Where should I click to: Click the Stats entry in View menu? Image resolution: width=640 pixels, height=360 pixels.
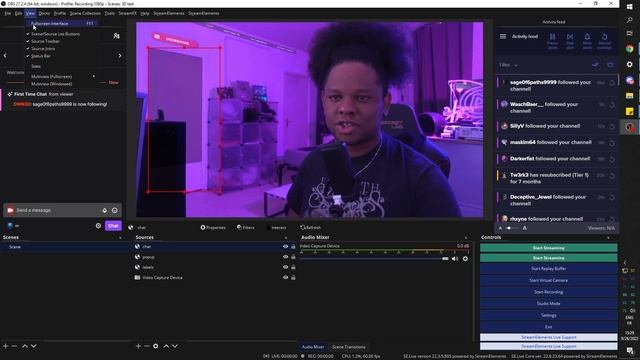coord(36,66)
